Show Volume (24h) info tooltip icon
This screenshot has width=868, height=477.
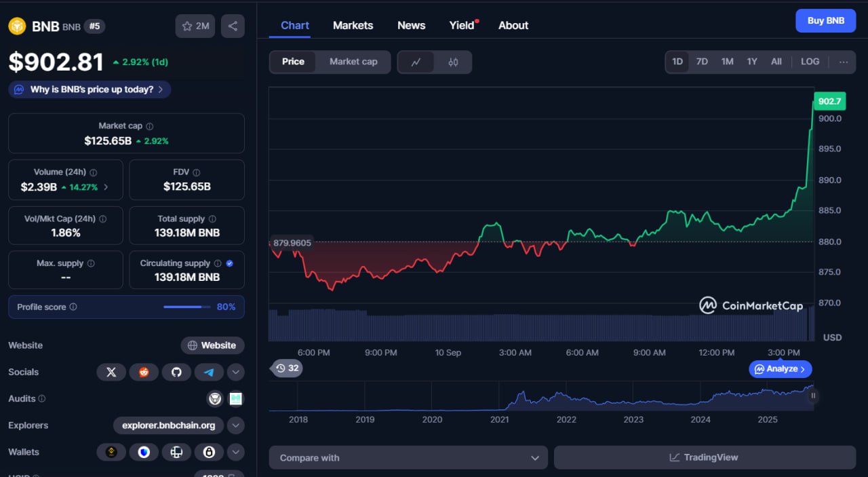tap(94, 172)
